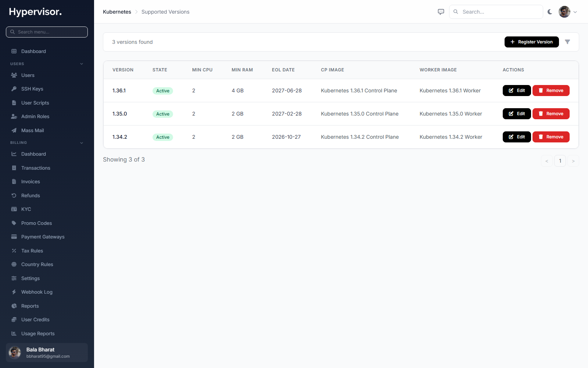The height and width of the screenshot is (368, 588).
Task: Click Kubernetes 1.34.2 Control Plane cell
Action: [x=360, y=137]
